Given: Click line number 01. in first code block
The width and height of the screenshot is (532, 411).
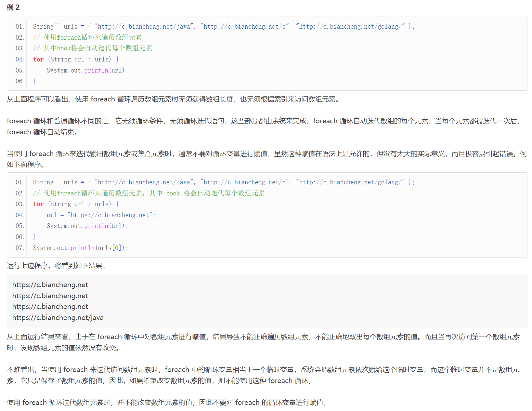Looking at the screenshot, I should 20,26.
